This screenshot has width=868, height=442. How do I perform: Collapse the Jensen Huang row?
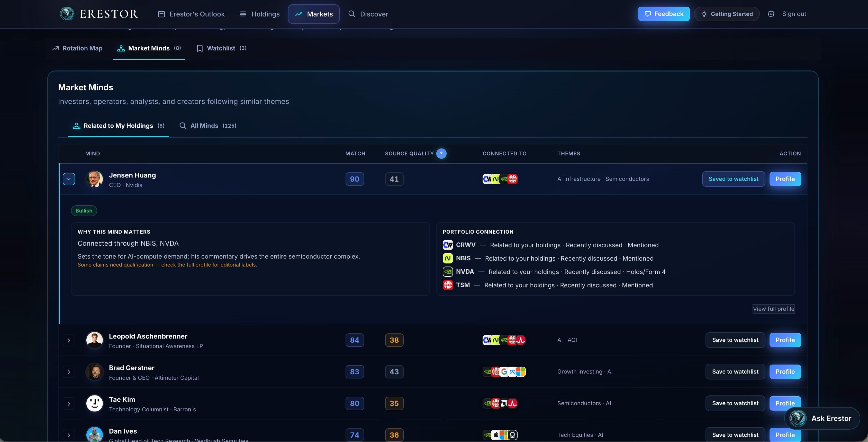coord(69,179)
